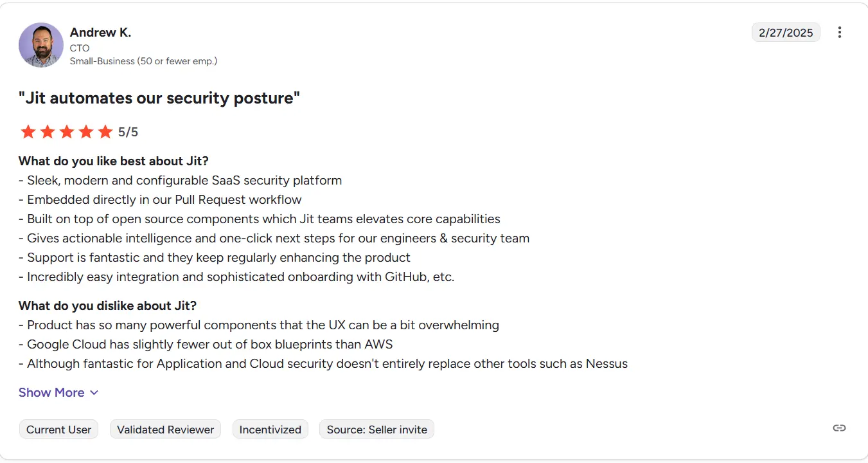The width and height of the screenshot is (868, 463).
Task: Click the 5/5 rating score
Action: [x=128, y=132]
